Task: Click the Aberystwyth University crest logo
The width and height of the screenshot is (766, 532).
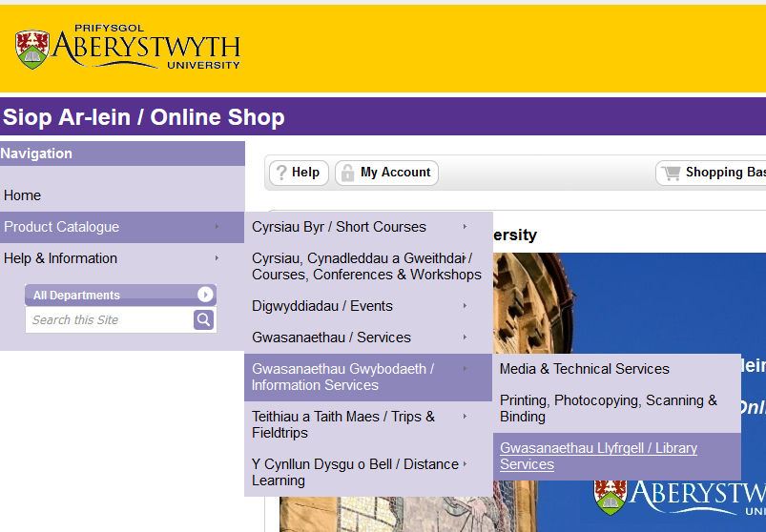Action: coord(32,50)
